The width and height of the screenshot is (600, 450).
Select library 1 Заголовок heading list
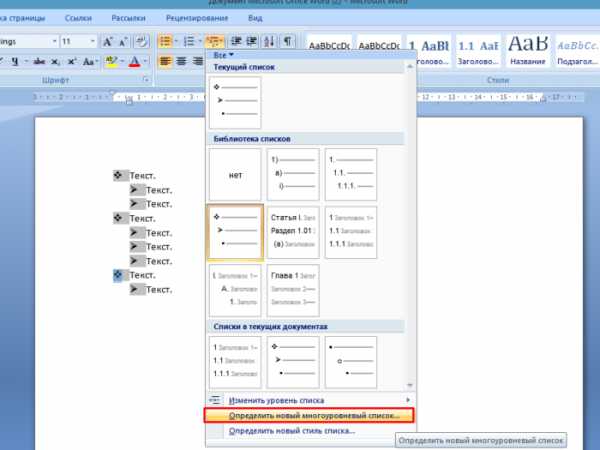click(351, 232)
